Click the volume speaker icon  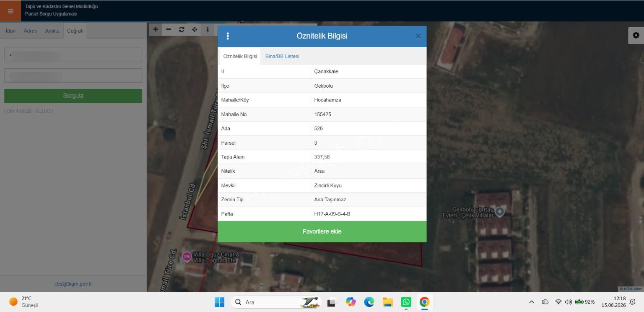[569, 302]
